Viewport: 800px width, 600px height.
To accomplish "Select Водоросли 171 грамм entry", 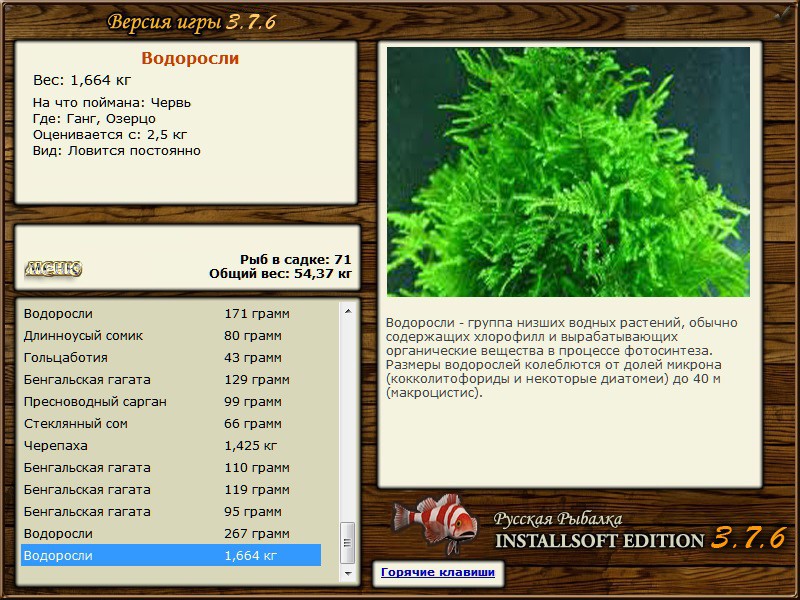I will coord(171,313).
